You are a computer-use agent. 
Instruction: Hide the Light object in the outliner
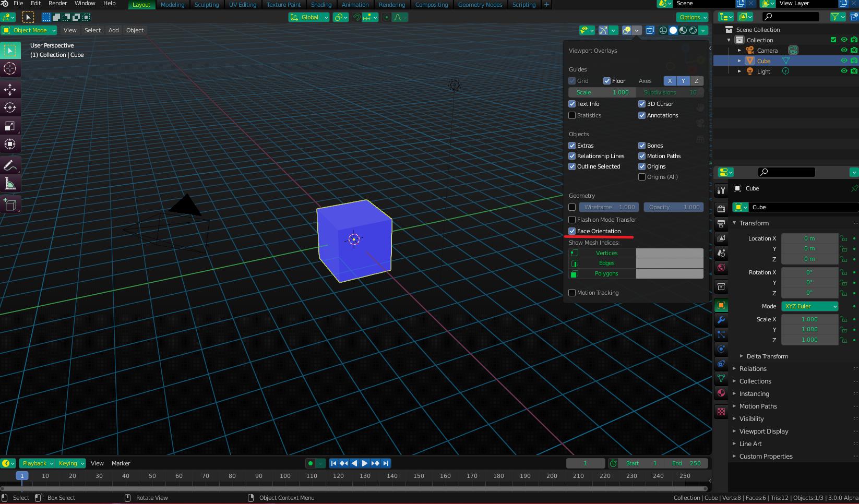pyautogui.click(x=844, y=71)
